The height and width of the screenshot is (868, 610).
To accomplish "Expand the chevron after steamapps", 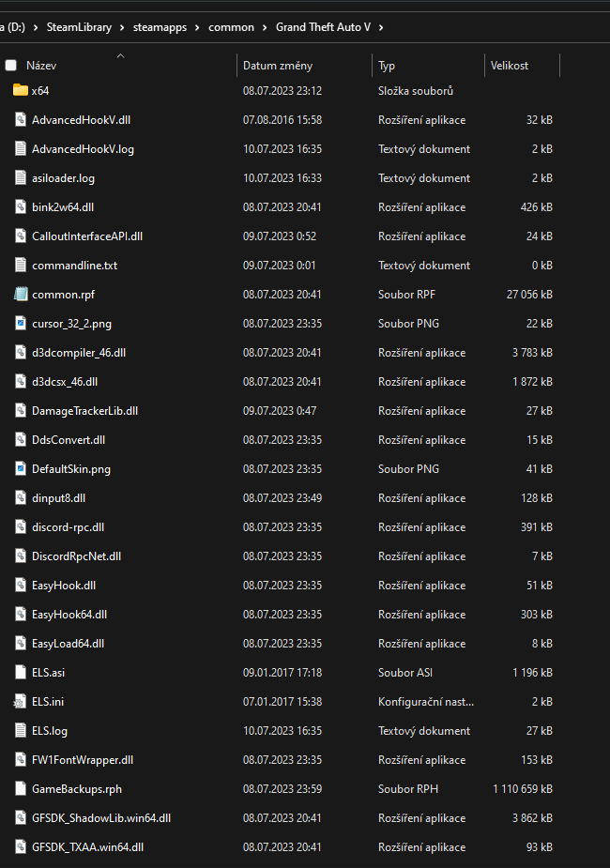I will pos(197,27).
